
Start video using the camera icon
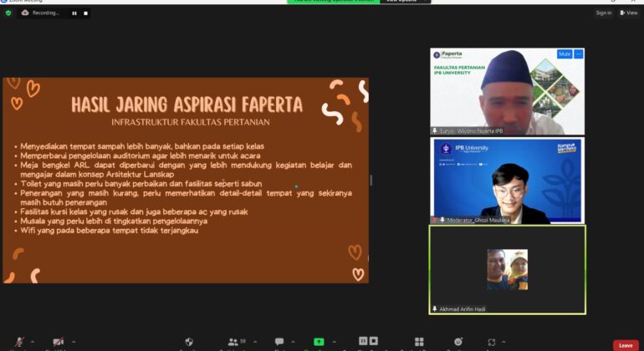(59, 342)
